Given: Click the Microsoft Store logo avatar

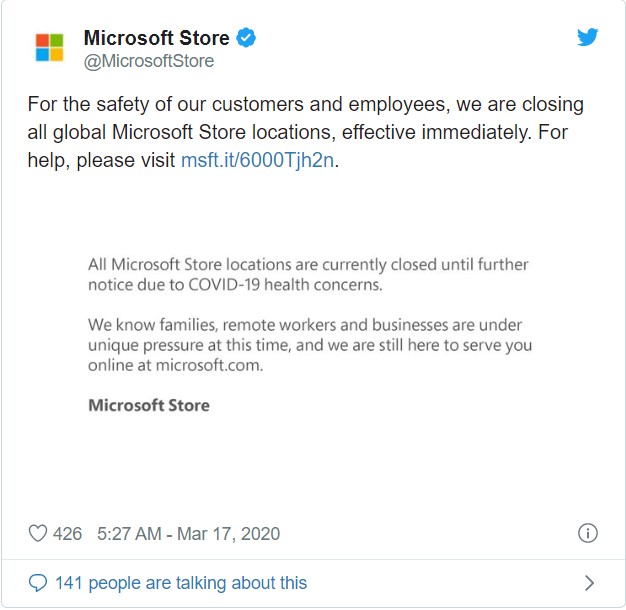Looking at the screenshot, I should coord(50,48).
